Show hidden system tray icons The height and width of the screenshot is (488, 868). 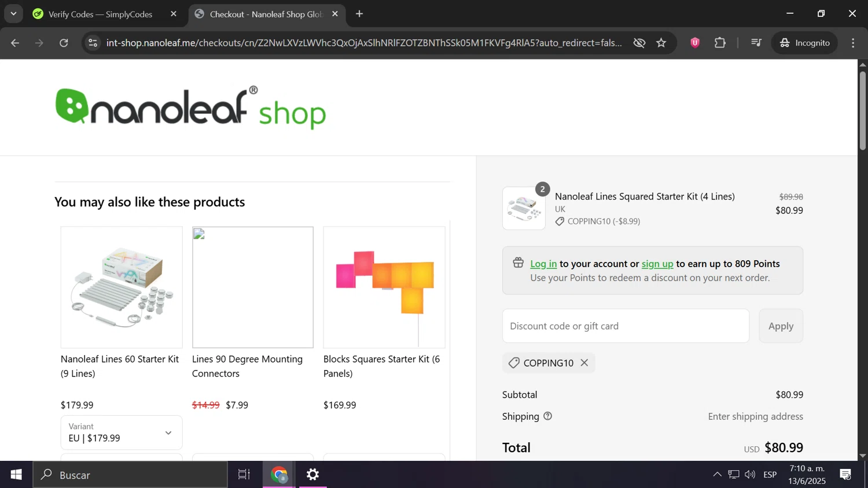coord(717,475)
